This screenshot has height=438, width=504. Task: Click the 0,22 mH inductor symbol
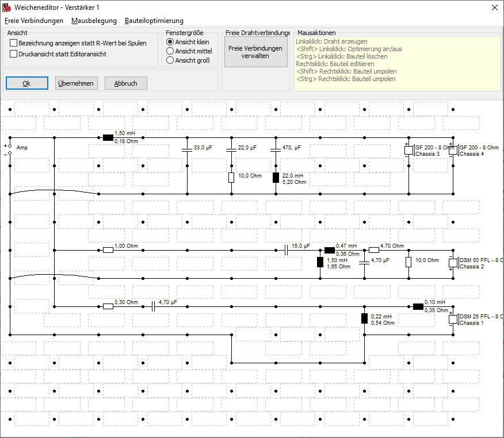(x=364, y=319)
